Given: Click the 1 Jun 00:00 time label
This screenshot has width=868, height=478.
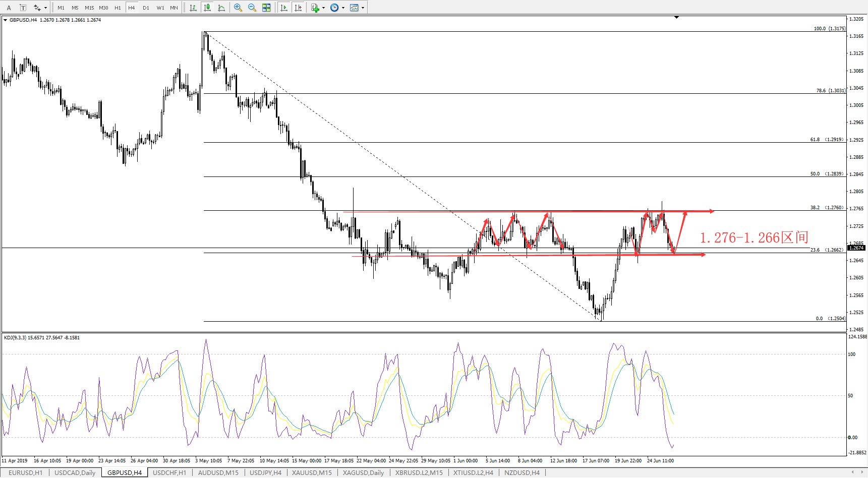Looking at the screenshot, I should pyautogui.click(x=466, y=460).
